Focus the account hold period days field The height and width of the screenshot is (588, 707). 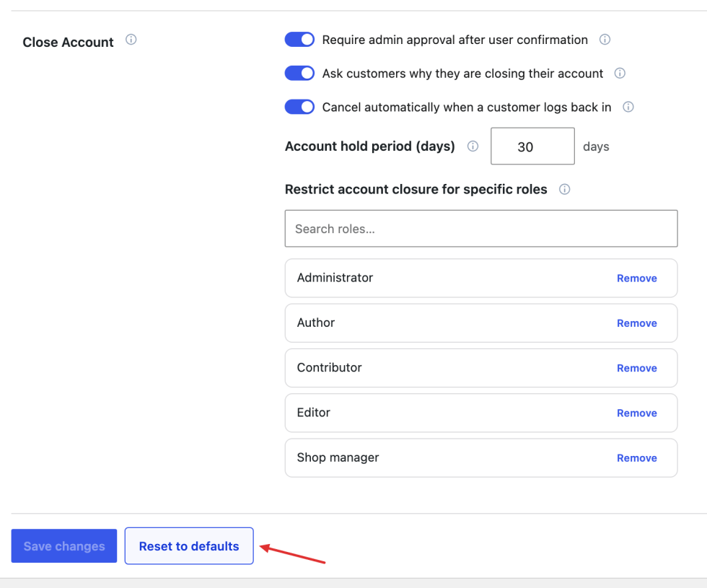[x=532, y=146]
